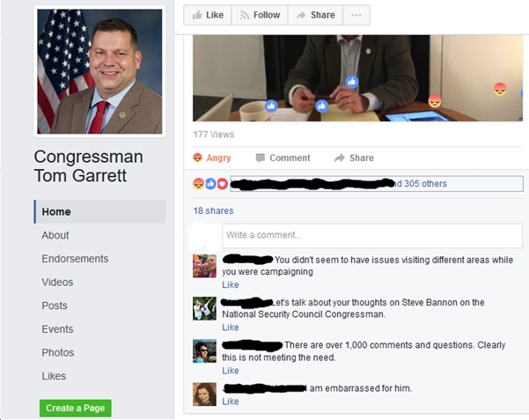Image resolution: width=529 pixels, height=420 pixels.
Task: Click the thumbs-up Like page button
Action: point(208,15)
